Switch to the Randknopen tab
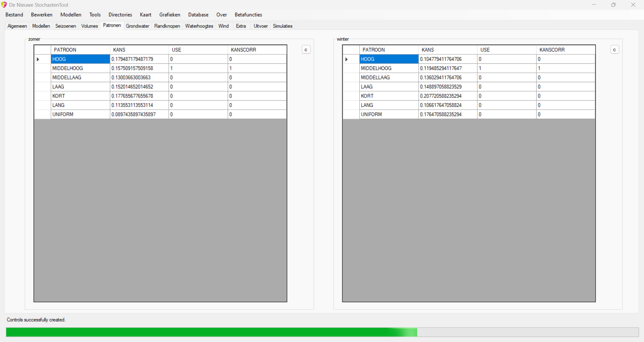644x342 pixels. (167, 26)
